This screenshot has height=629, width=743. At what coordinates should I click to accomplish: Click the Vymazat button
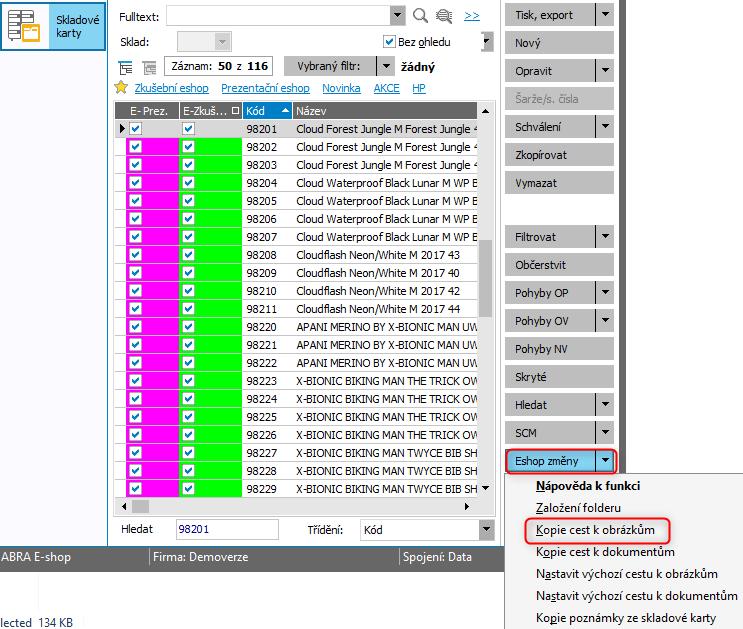559,182
